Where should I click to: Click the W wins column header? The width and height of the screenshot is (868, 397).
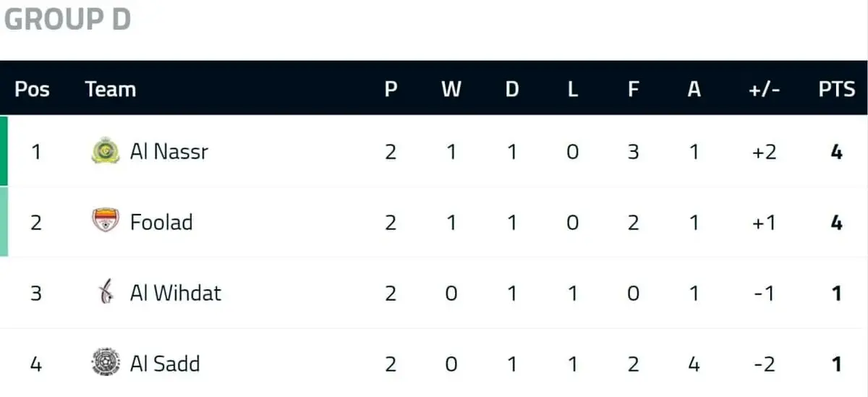pos(451,90)
